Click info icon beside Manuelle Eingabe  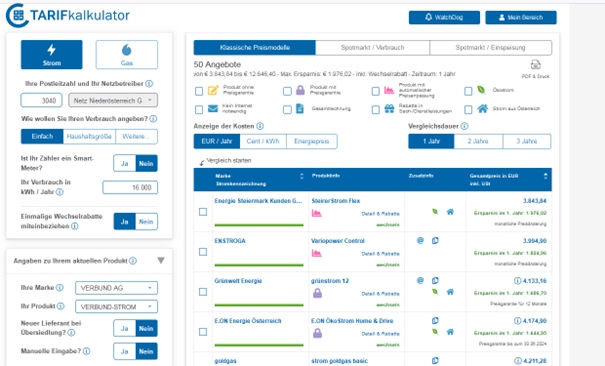point(86,351)
